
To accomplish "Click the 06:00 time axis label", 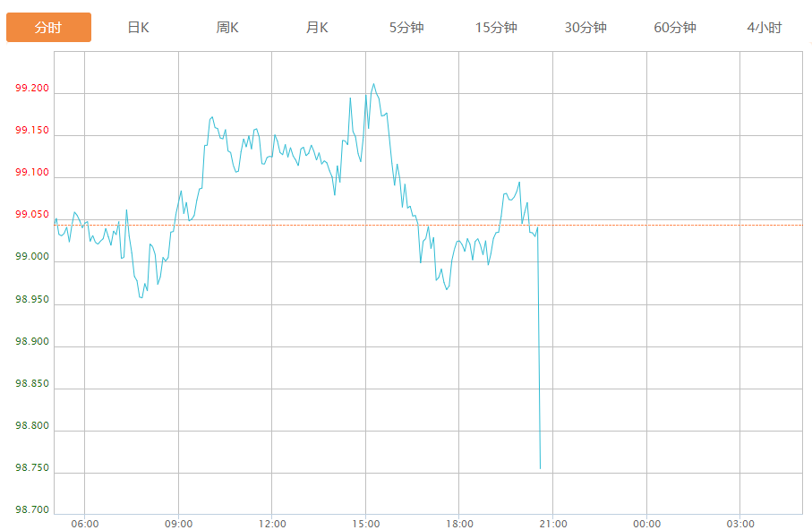I will (85, 524).
